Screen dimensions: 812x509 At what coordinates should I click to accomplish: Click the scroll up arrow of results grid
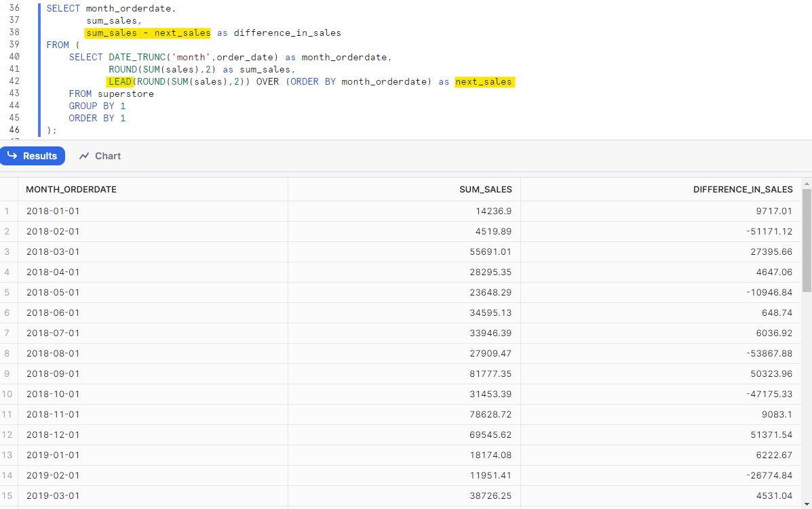807,184
